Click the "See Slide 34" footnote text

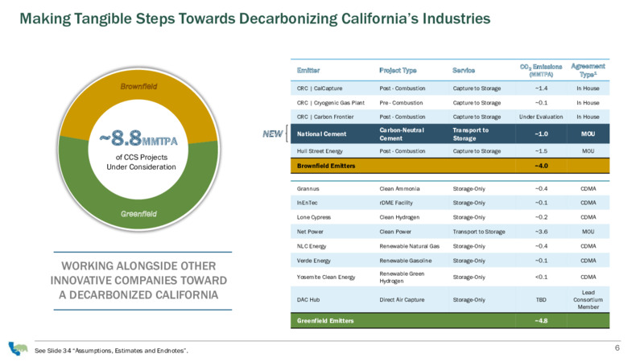click(111, 351)
